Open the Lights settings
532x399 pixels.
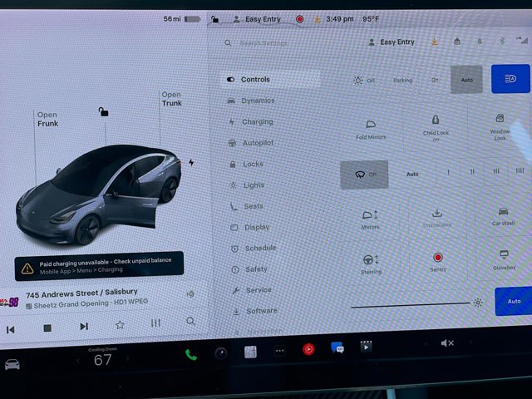247,185
